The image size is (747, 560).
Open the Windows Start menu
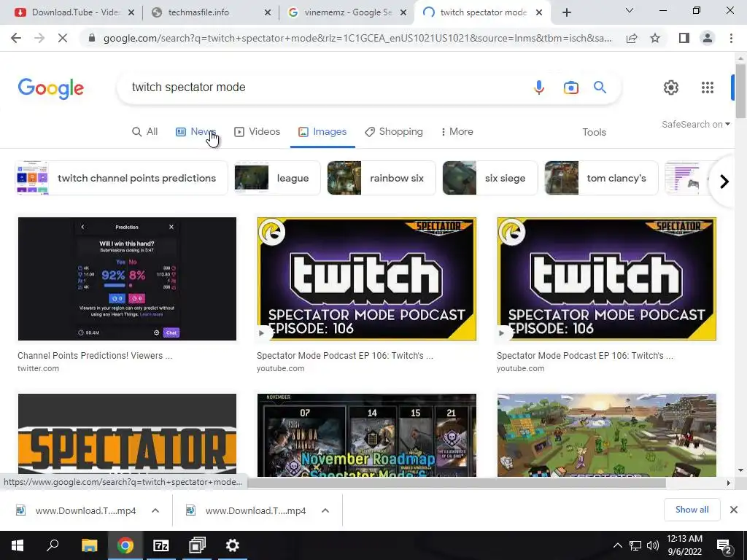[x=18, y=545]
